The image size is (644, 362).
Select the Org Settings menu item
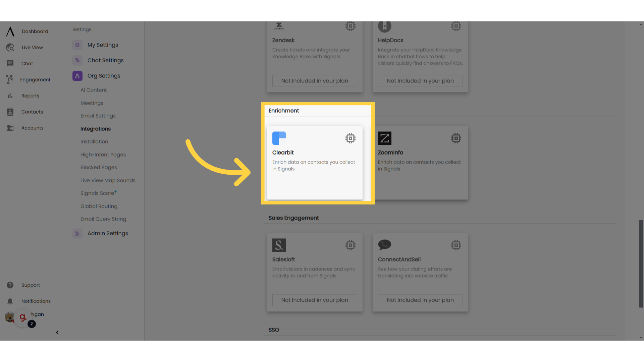[104, 75]
